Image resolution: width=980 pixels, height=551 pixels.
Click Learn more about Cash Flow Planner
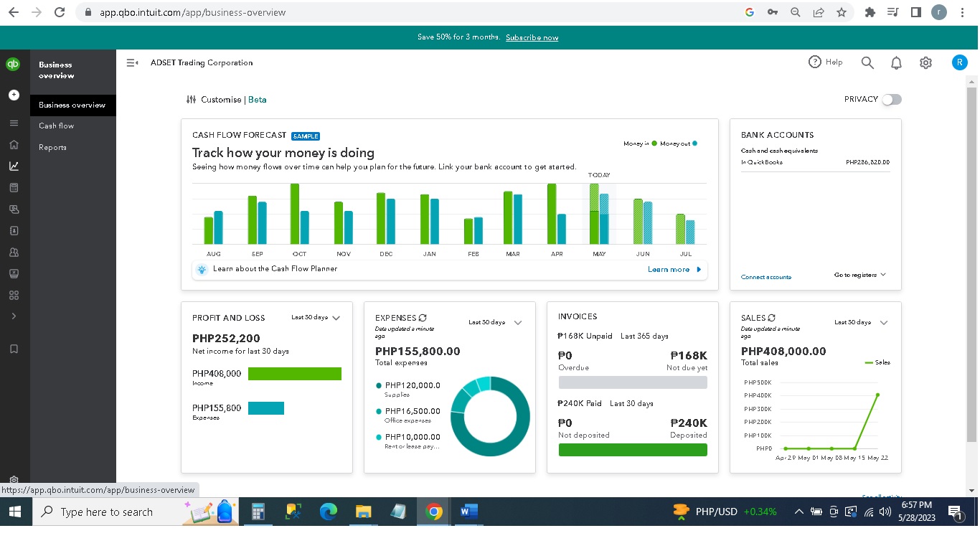674,270
